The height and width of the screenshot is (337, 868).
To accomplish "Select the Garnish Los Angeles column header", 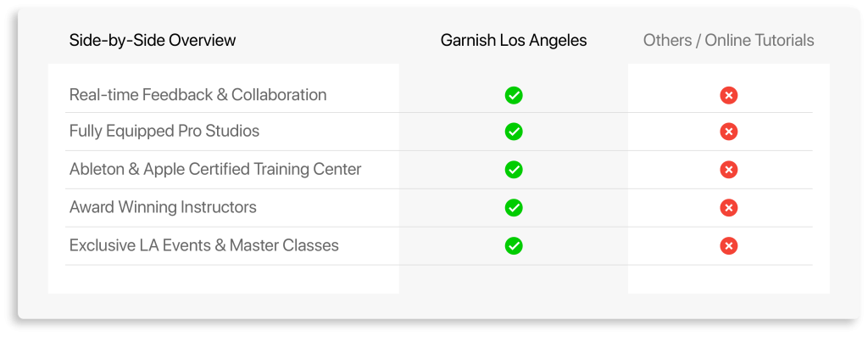I will (x=514, y=41).
